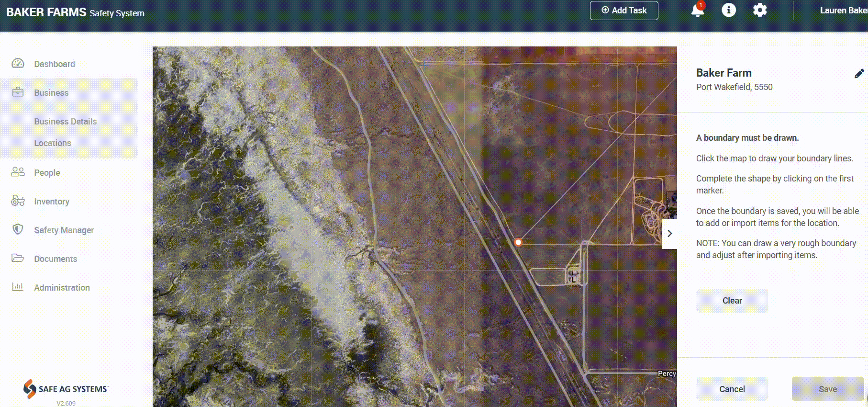Open the notifications bell icon
Viewport: 868px width, 407px height.
click(x=698, y=11)
